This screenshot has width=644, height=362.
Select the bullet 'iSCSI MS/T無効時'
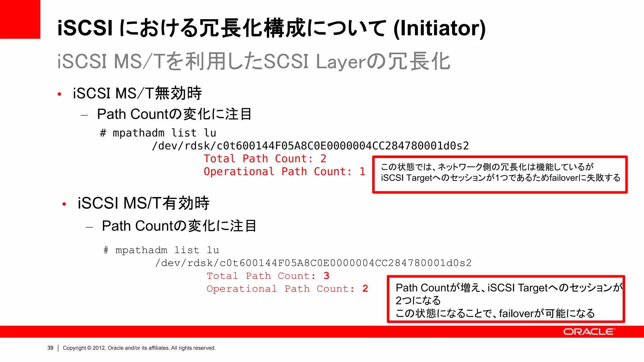tap(137, 93)
